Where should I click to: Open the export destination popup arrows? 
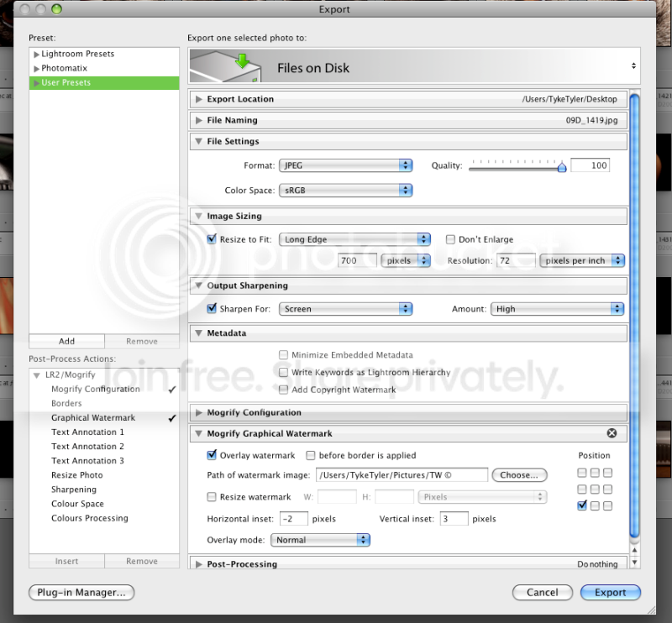[x=633, y=66]
